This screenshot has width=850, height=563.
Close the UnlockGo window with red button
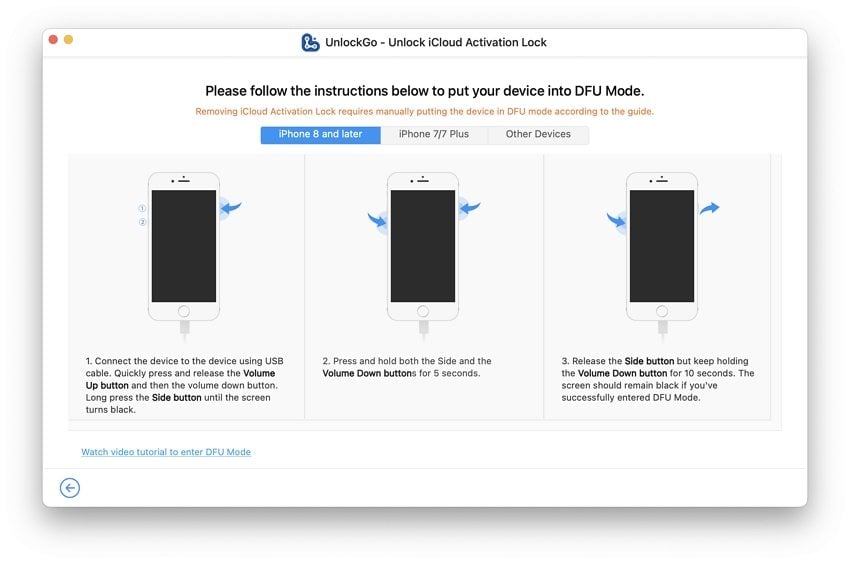(53, 40)
